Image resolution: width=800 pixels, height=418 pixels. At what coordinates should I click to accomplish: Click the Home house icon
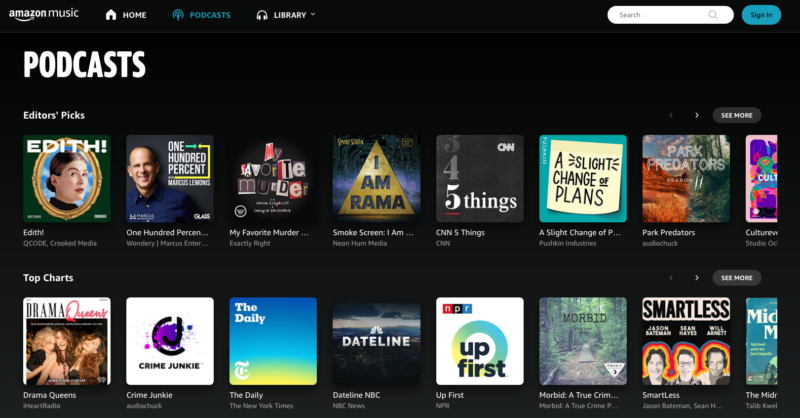click(111, 15)
